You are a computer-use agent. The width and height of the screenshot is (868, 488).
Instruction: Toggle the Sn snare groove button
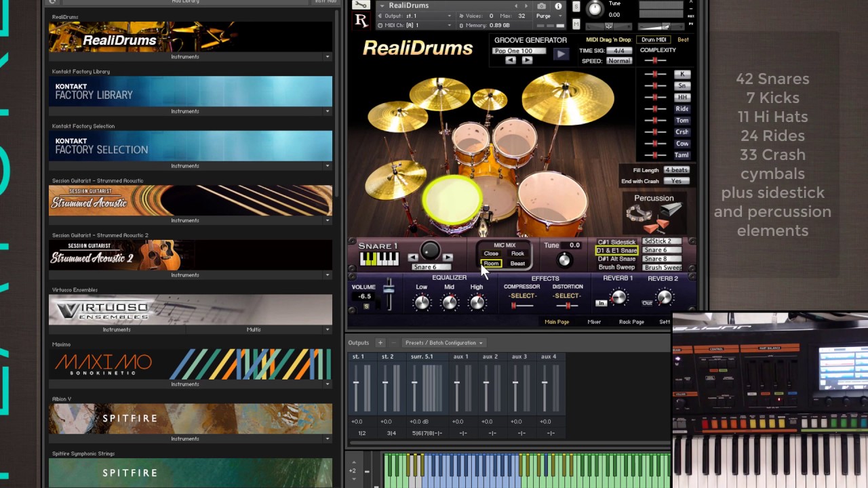[x=682, y=85]
